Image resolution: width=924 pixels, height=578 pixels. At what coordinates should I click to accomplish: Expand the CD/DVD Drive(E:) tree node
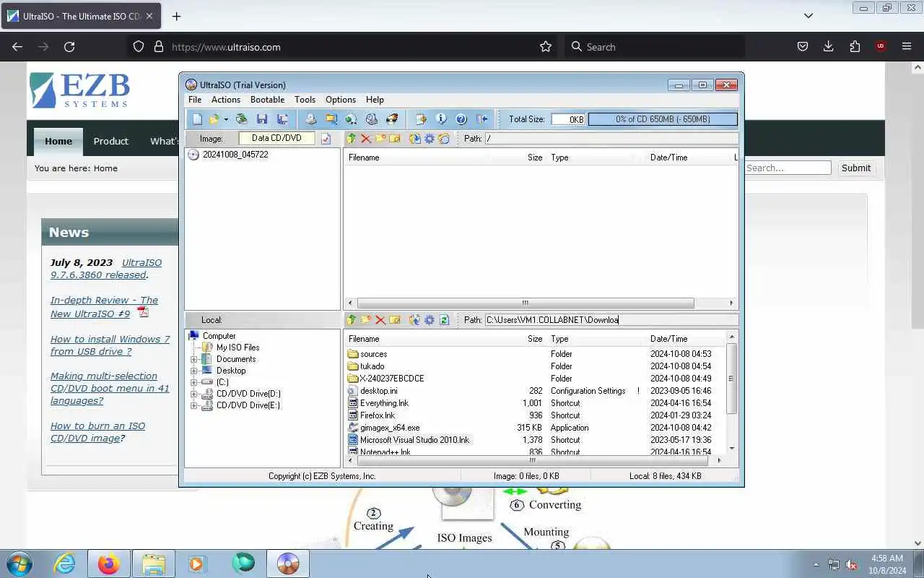193,405
